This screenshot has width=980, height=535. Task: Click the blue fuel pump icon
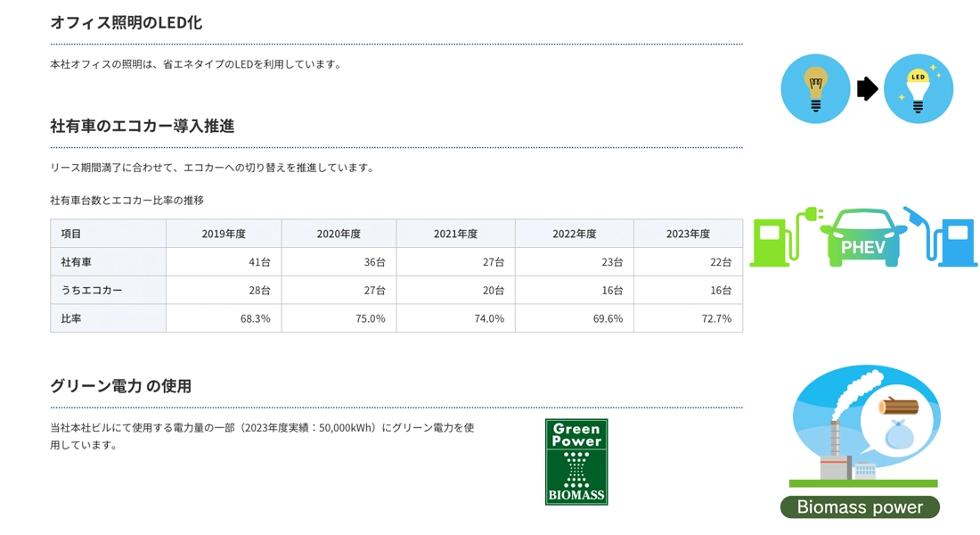click(940, 236)
